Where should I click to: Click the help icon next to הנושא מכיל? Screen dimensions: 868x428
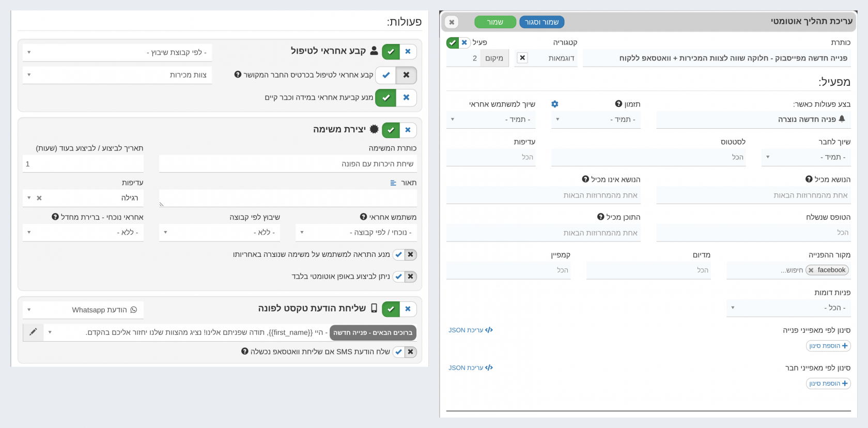pos(809,179)
